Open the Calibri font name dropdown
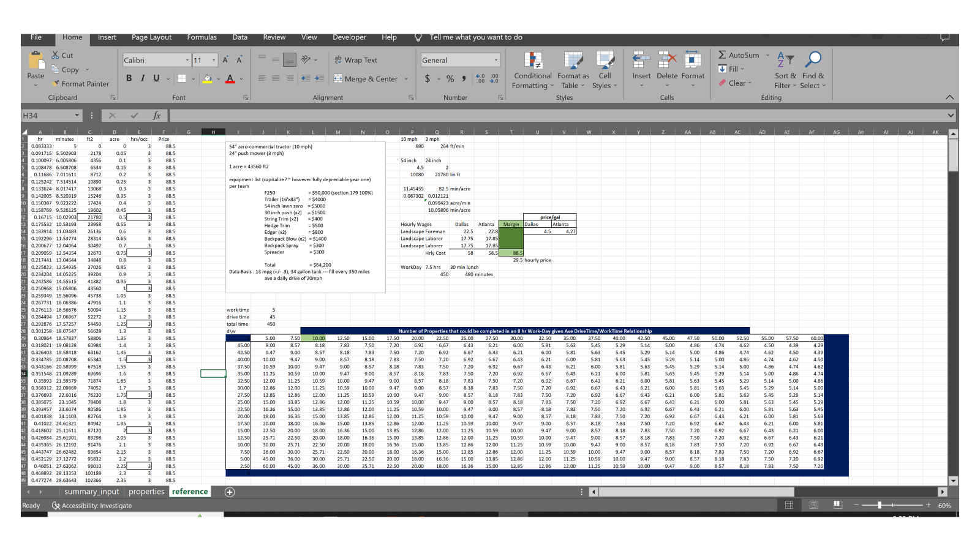The width and height of the screenshot is (980, 551). (x=187, y=60)
